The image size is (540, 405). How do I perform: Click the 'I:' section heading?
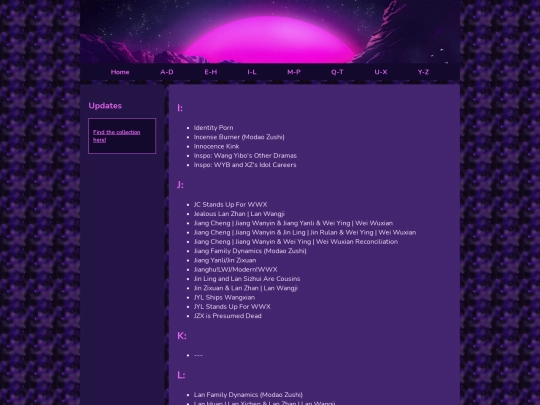tap(180, 108)
